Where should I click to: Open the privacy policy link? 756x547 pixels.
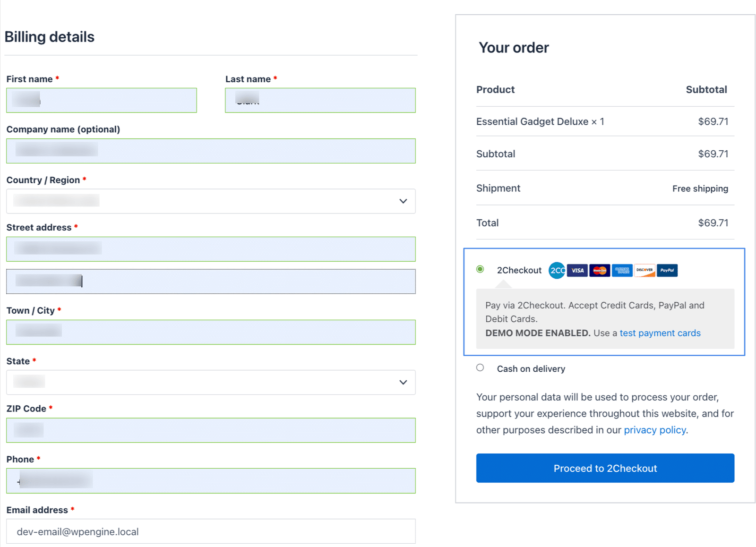coord(655,430)
